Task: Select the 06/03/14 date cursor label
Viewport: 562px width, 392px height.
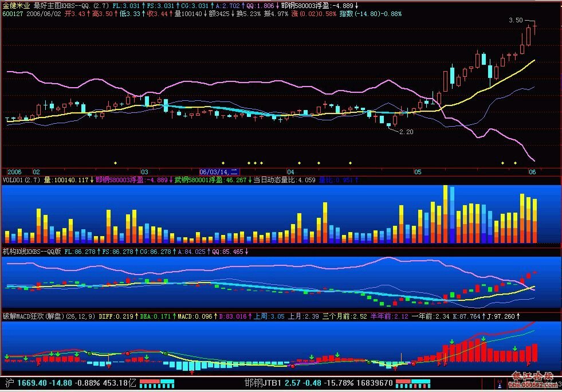Action: coord(218,172)
